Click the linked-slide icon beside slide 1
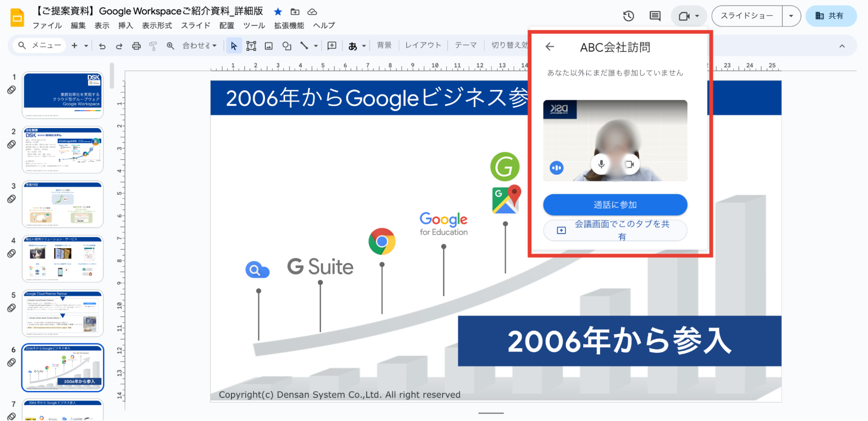This screenshot has height=421, width=868. click(12, 90)
